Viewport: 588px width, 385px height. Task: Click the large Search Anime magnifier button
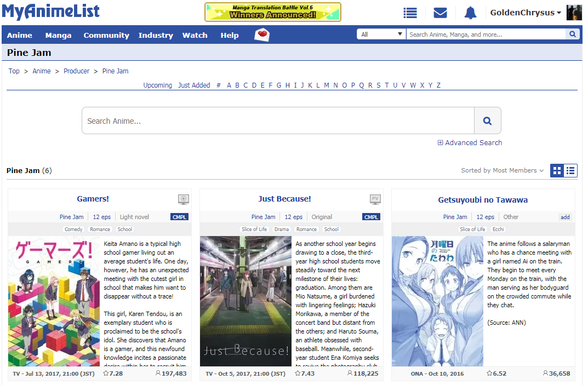point(487,121)
